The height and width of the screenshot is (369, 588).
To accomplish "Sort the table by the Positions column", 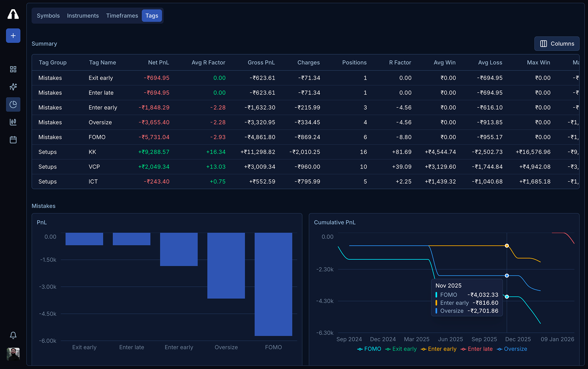I will coord(354,62).
